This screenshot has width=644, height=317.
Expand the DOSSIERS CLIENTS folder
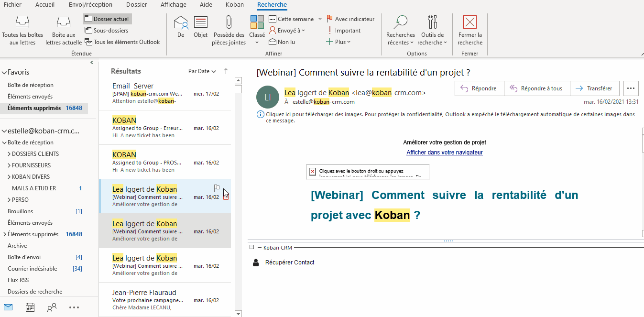pos(9,154)
